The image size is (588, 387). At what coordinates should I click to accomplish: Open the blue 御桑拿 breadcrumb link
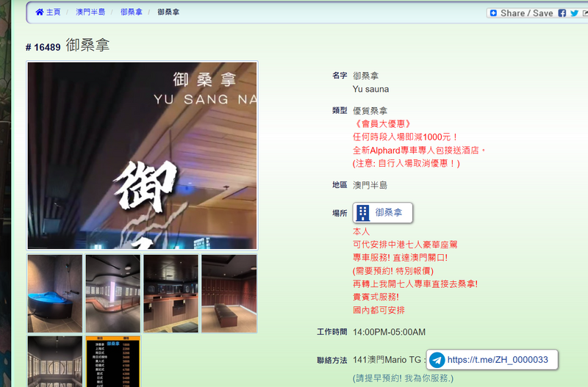[132, 12]
